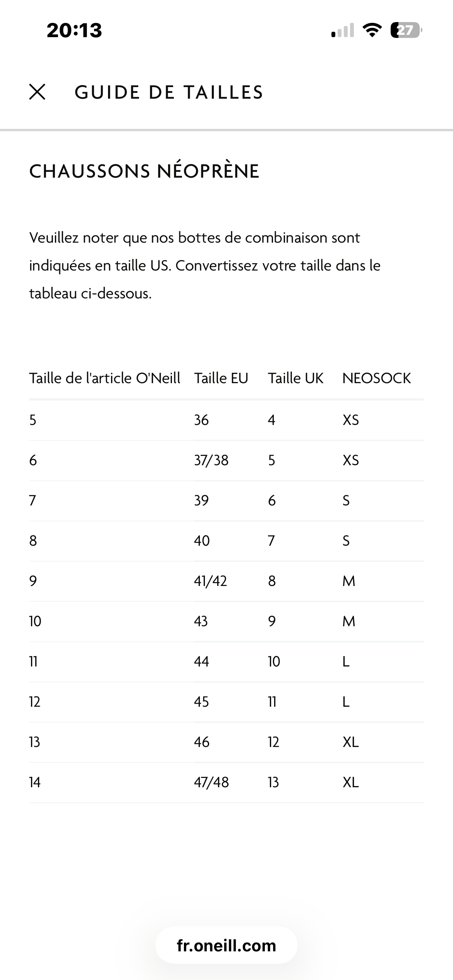The image size is (453, 980).
Task: Click the Taille EU column header
Action: pyautogui.click(x=221, y=378)
